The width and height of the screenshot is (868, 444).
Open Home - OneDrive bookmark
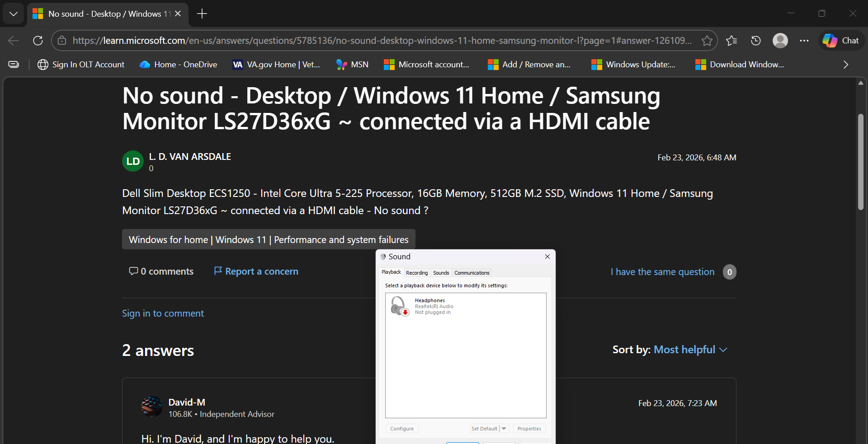pyautogui.click(x=179, y=65)
